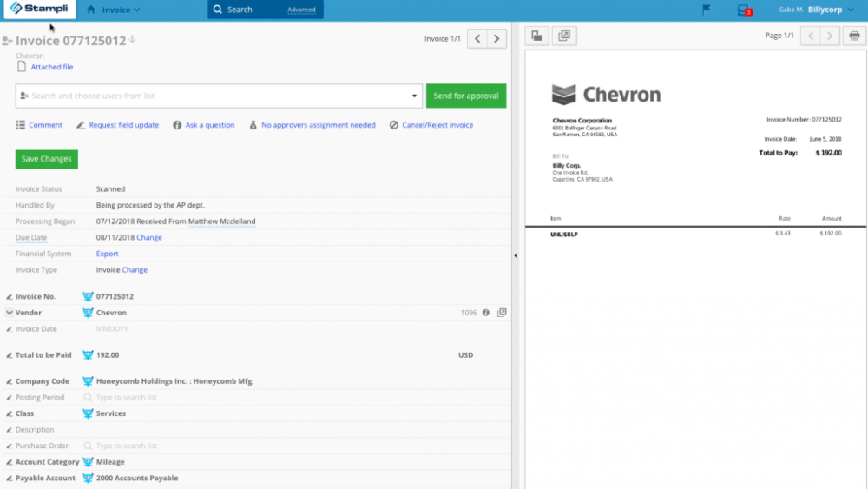This screenshot has height=489, width=868.
Task: Click the 2000 Accounts Payable value
Action: point(137,478)
